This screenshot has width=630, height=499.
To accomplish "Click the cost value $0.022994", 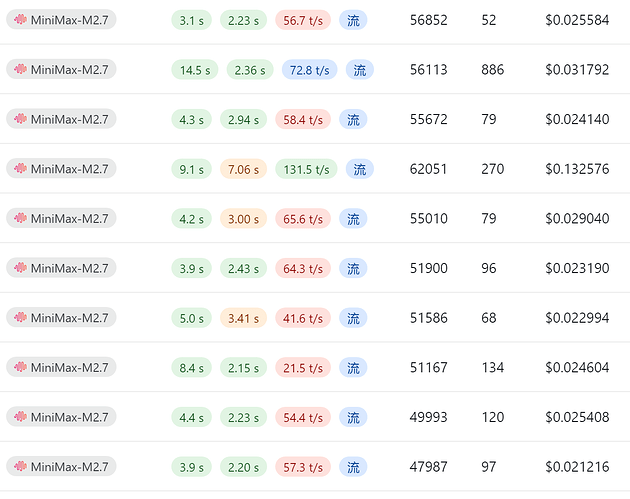I will pyautogui.click(x=577, y=318).
